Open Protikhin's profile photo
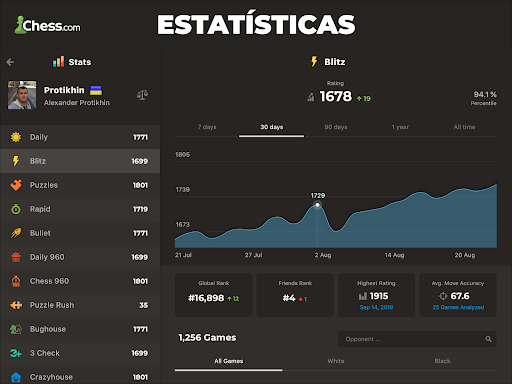Screen dimensions: 512x384 [x=22, y=95]
